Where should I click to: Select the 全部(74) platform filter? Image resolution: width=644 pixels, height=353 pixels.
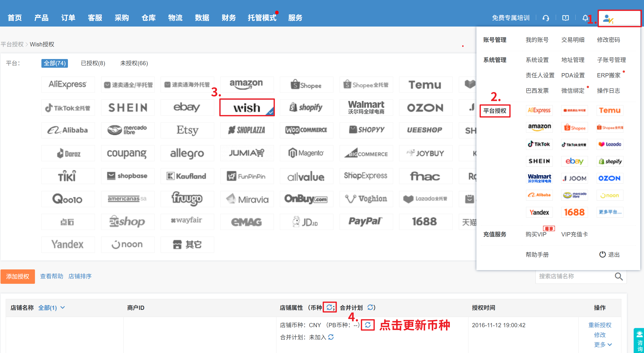coord(55,63)
